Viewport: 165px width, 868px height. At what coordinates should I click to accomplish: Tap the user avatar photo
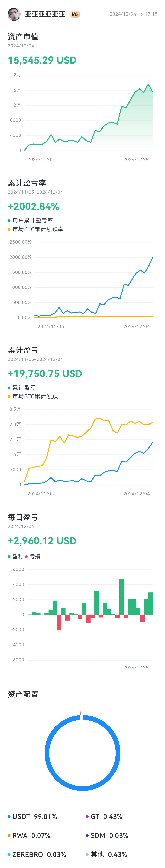pos(14,14)
